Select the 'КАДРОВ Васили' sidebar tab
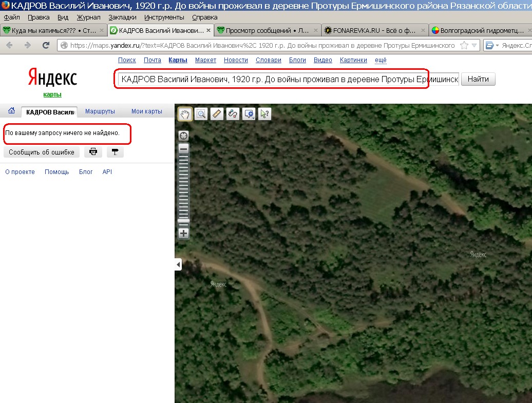 49,112
